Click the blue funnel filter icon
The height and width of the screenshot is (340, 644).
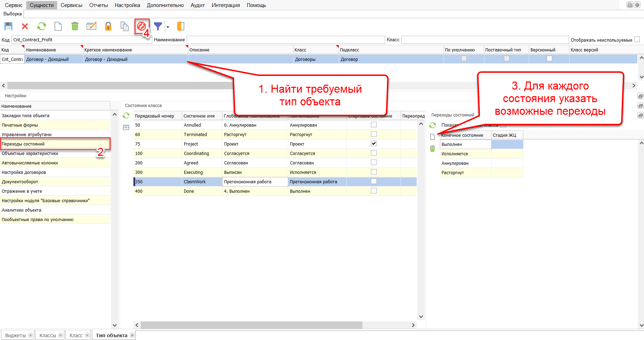[158, 26]
